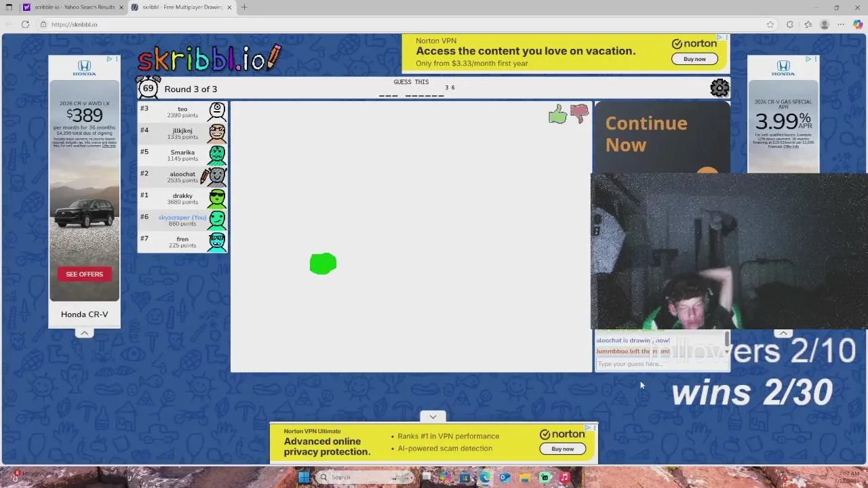Give the drawing a thumbs up
This screenshot has height=488, width=868.
coord(557,114)
